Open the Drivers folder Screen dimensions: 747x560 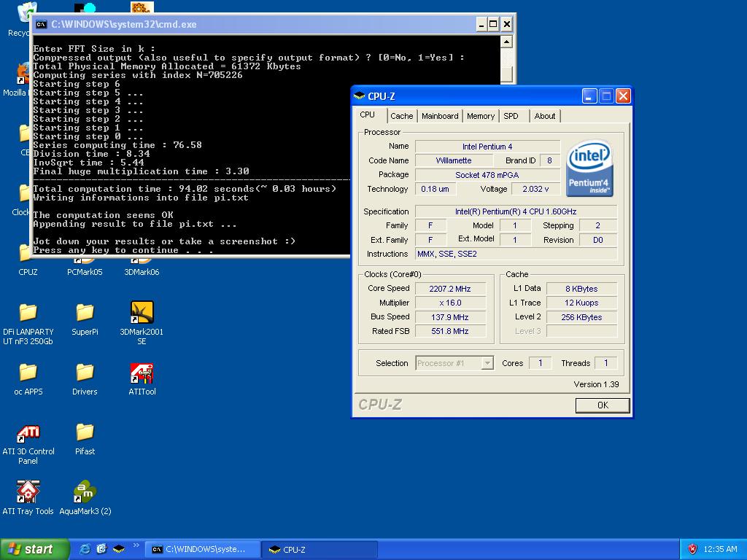(x=85, y=379)
